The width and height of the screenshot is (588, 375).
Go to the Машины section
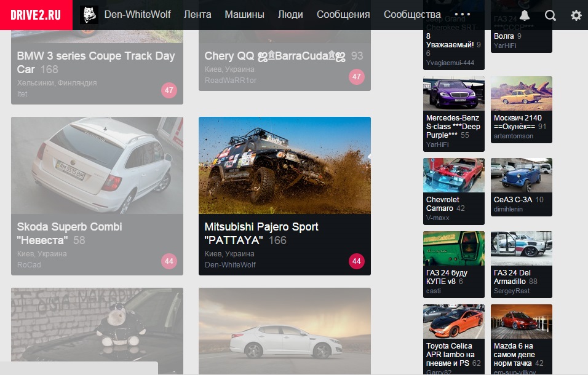click(245, 14)
